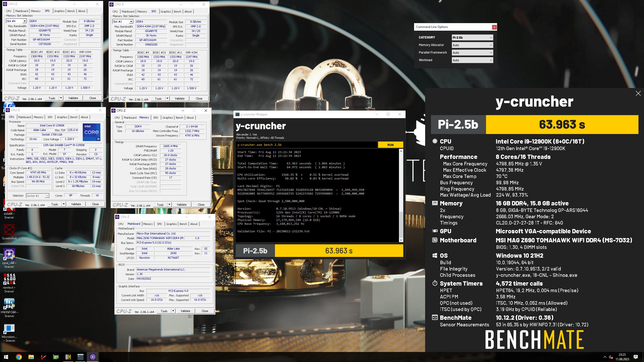Open Tools arrow in the Slot #4 CPU-Z window
Viewport: 644px width, 362px height.
pos(61,98)
